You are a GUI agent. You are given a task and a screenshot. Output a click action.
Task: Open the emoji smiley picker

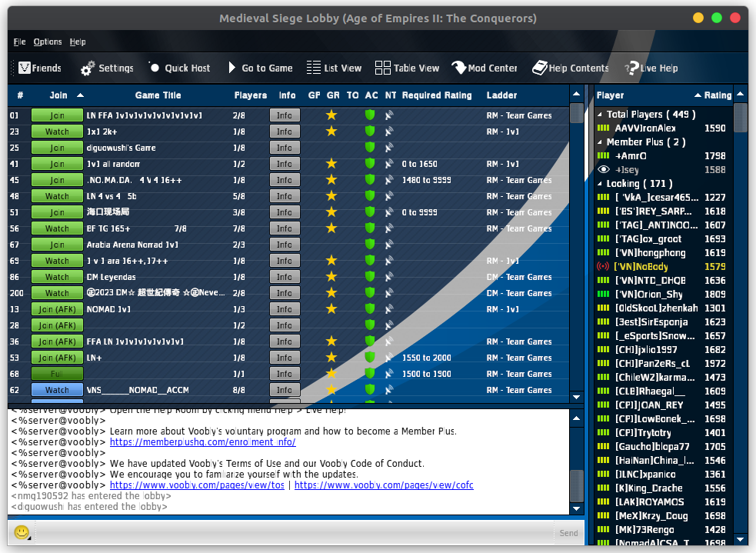(x=22, y=532)
